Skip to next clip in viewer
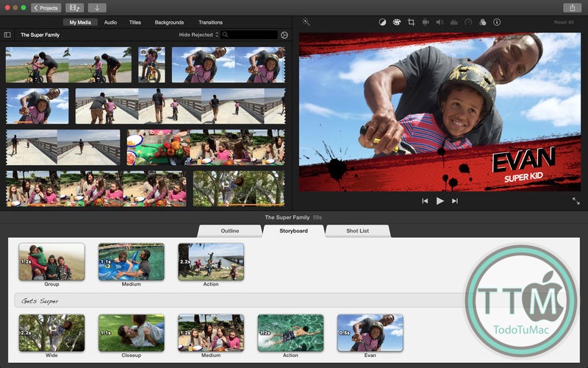This screenshot has width=588, height=368. point(455,201)
